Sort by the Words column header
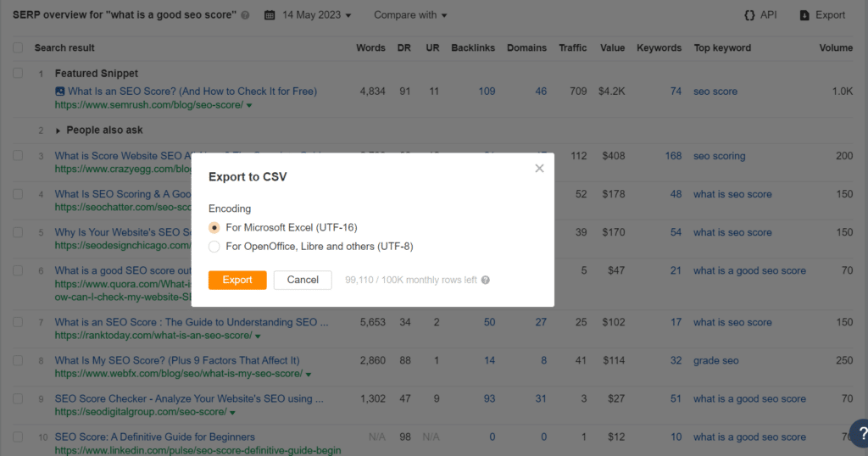 click(370, 47)
